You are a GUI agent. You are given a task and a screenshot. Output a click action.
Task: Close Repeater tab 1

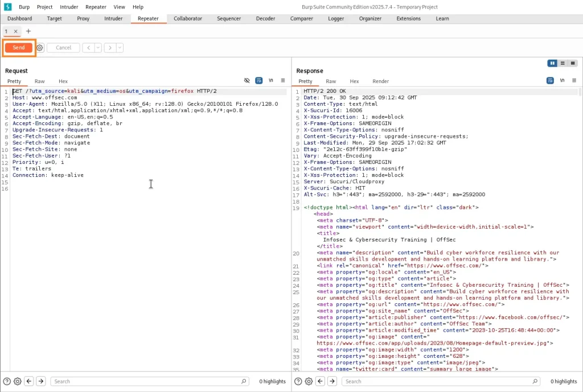16,31
